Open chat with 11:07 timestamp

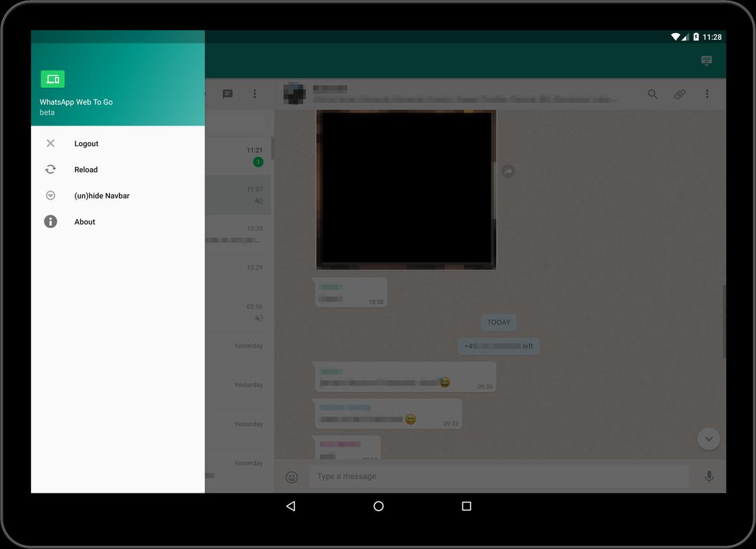coord(239,196)
